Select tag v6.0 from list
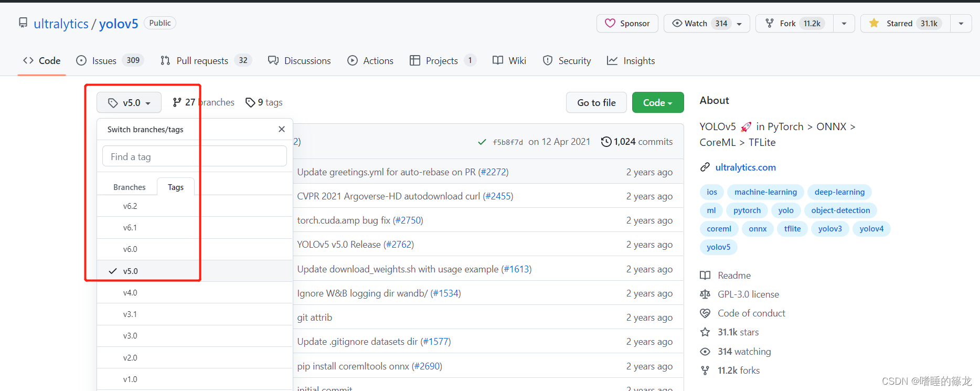Screen dimensions: 980x391 click(195, 249)
